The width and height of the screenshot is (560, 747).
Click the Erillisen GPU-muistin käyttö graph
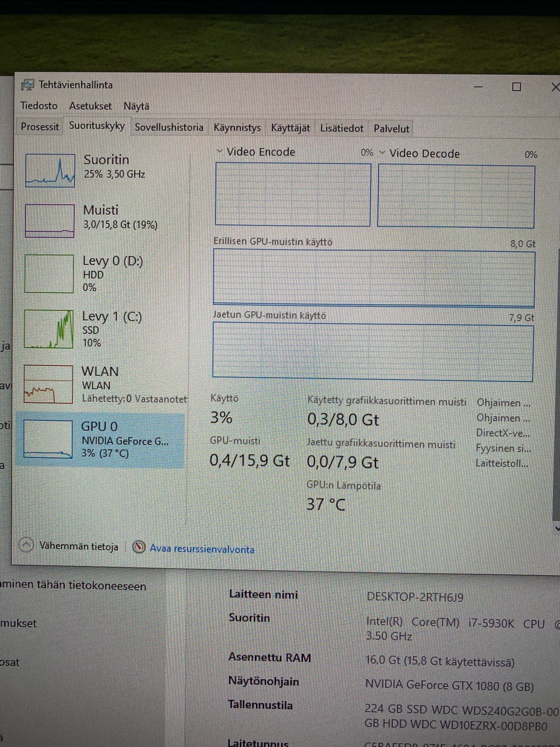pyautogui.click(x=374, y=278)
